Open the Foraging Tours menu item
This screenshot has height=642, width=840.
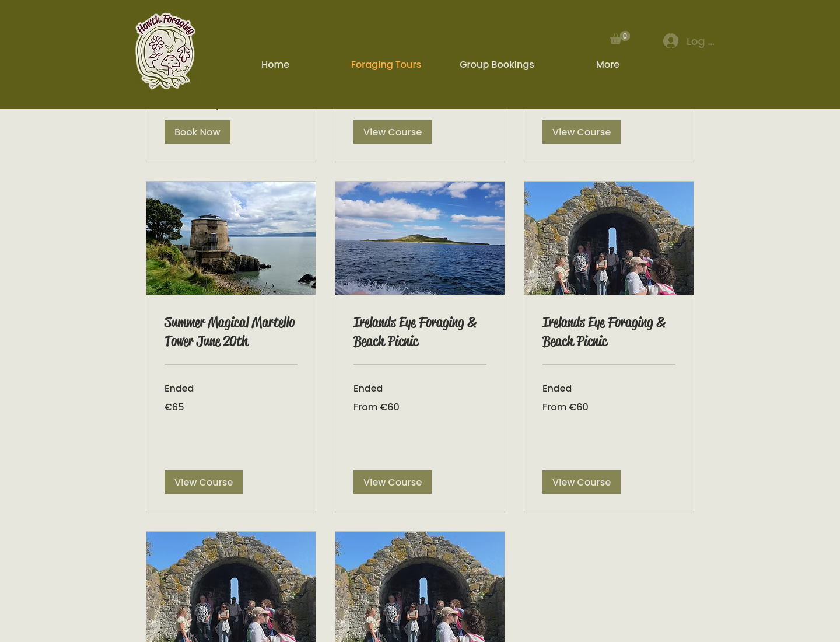pos(386,64)
